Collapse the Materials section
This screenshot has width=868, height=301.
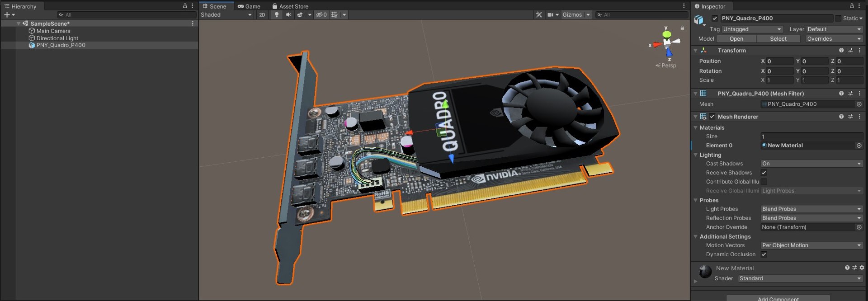click(696, 128)
